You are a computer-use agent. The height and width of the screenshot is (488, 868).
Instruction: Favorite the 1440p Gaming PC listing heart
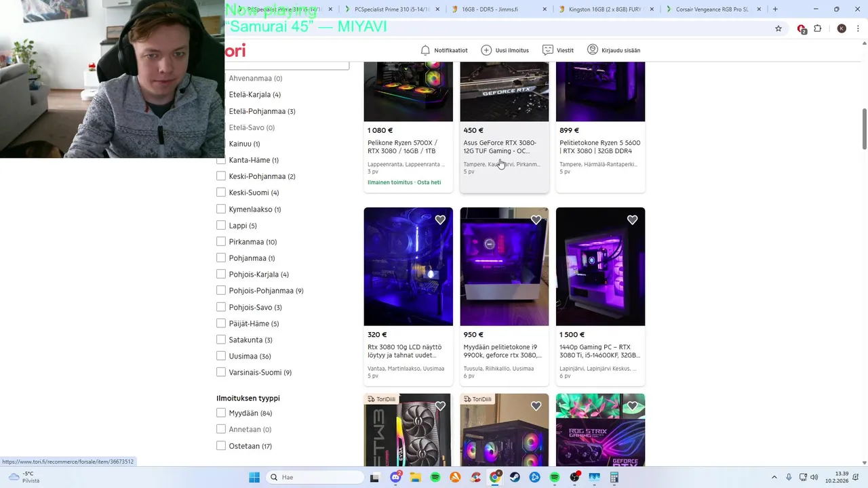[633, 220]
